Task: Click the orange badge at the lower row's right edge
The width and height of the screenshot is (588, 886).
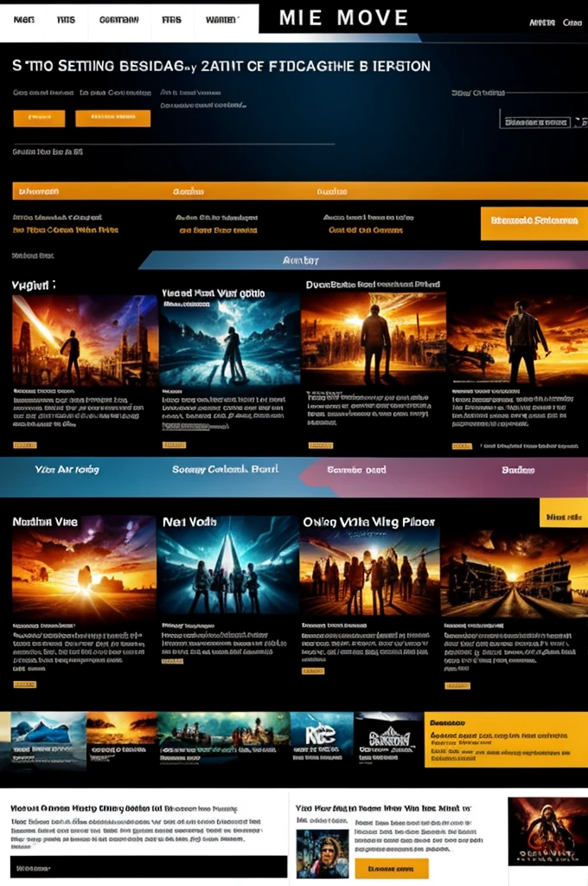Action: pos(563,512)
